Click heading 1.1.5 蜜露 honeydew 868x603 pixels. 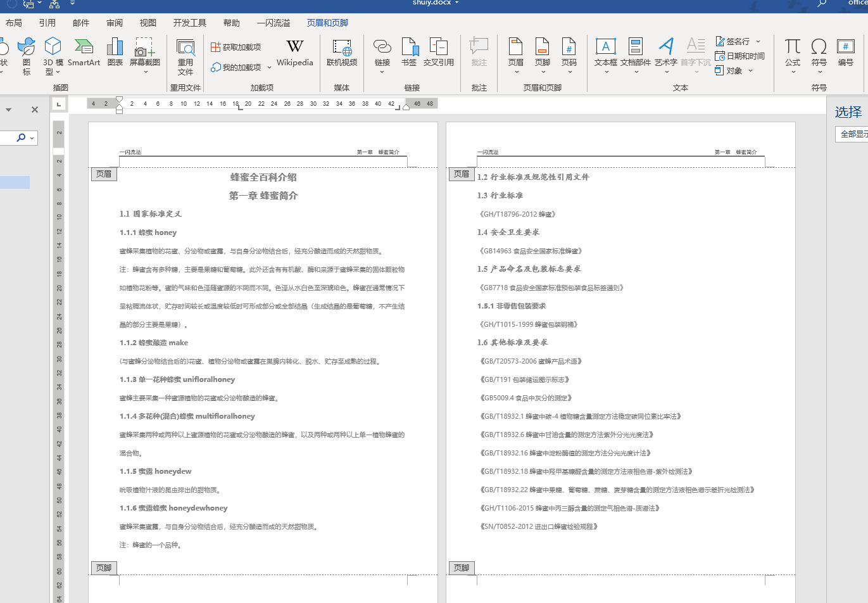pyautogui.click(x=155, y=471)
